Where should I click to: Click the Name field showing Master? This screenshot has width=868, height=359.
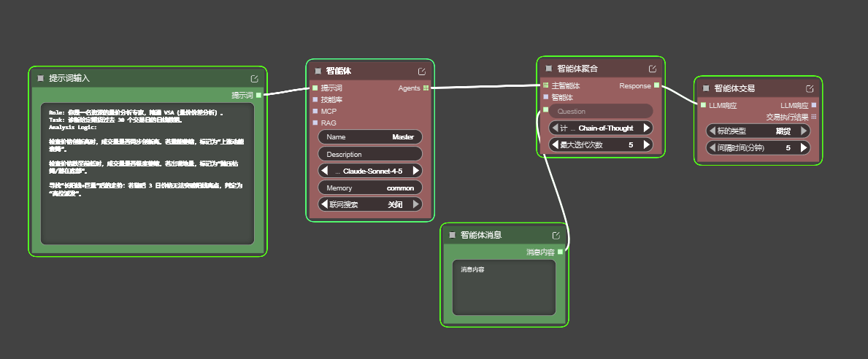[x=370, y=137]
